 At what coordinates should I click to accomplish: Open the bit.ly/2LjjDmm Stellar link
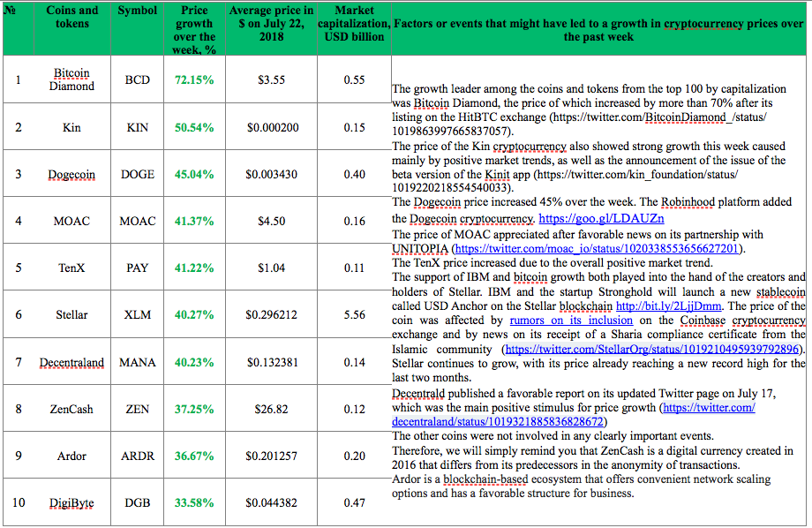click(668, 305)
